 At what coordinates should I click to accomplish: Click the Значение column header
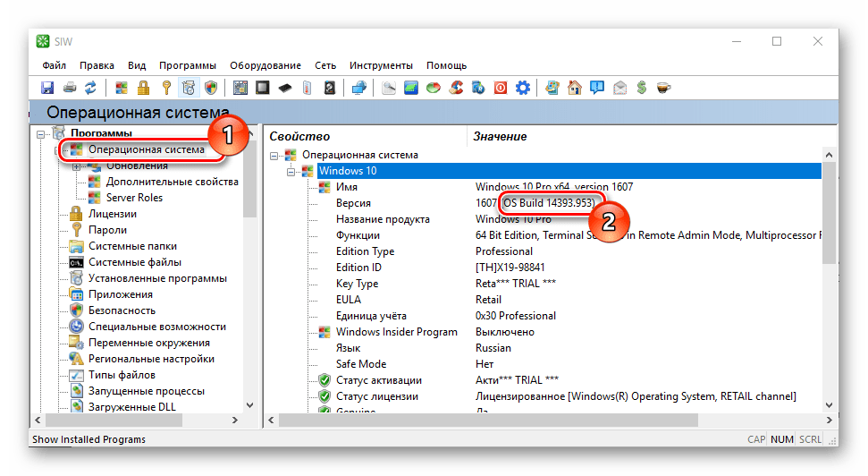500,136
